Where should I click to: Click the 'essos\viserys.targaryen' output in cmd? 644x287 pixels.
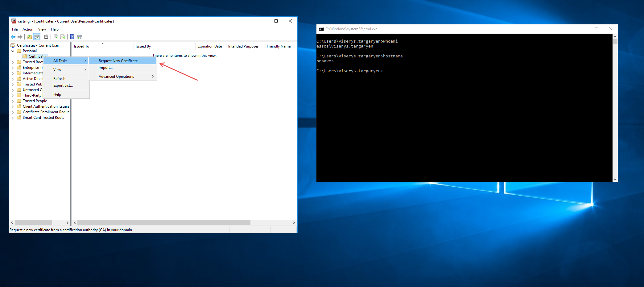(x=345, y=46)
